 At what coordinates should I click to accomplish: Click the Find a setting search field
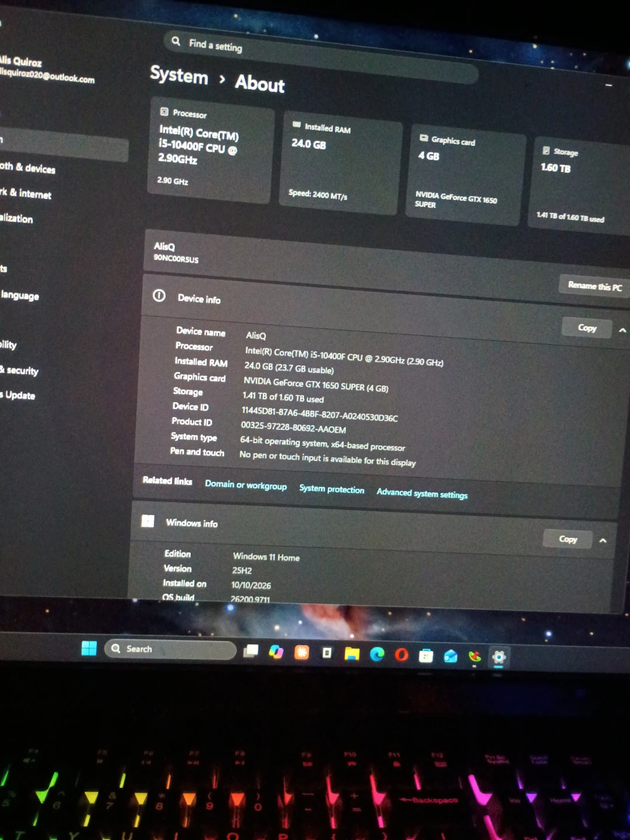321,58
